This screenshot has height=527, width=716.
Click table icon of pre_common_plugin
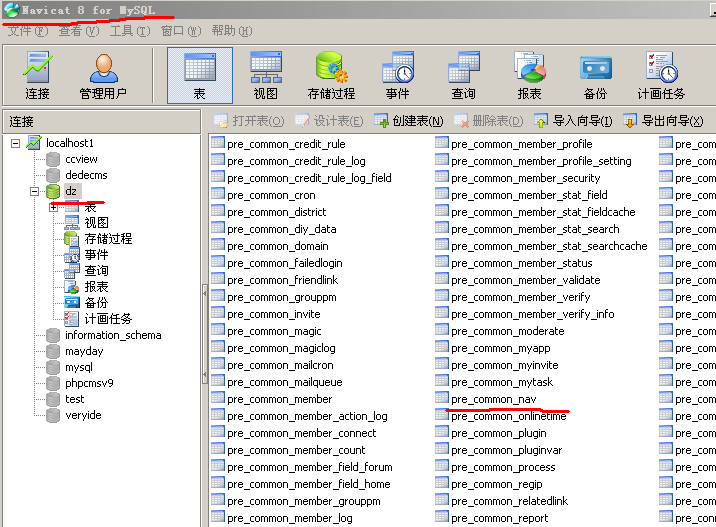point(442,432)
